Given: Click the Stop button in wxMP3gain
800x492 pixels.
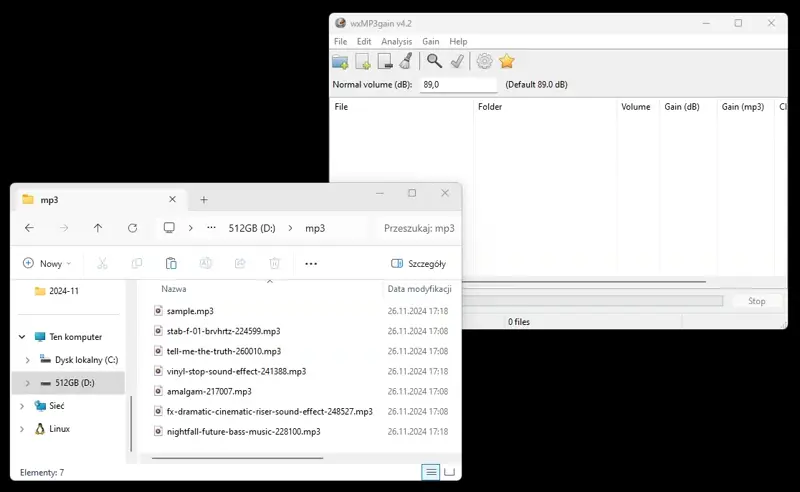Looking at the screenshot, I should pyautogui.click(x=757, y=301).
